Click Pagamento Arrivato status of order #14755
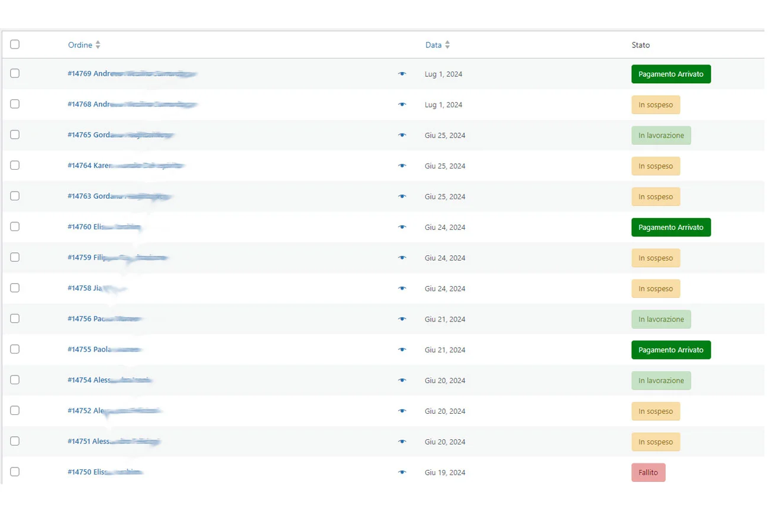Screen dimensions: 781x532 coord(671,350)
